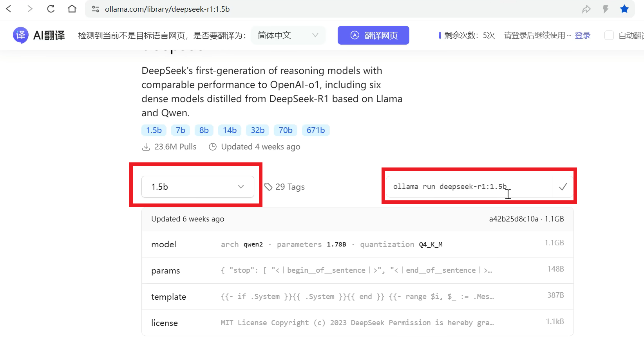Click the download icon beside 23.6M Pulls
The width and height of the screenshot is (644, 342).
point(146,147)
